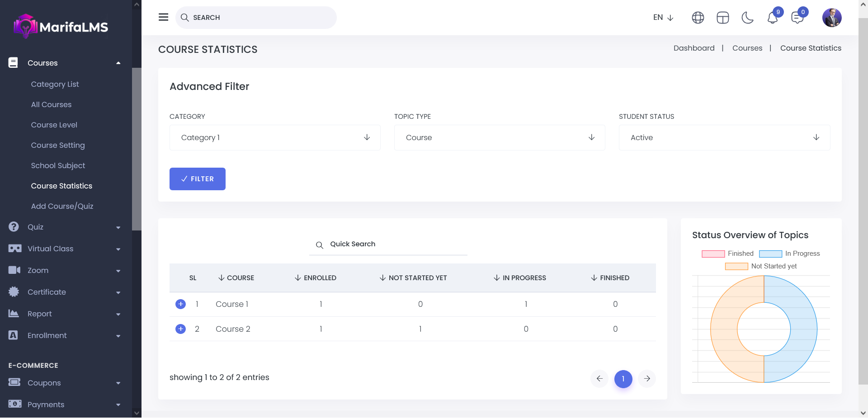Click the globe website icon
Screen dimensions: 868x418
698,18
